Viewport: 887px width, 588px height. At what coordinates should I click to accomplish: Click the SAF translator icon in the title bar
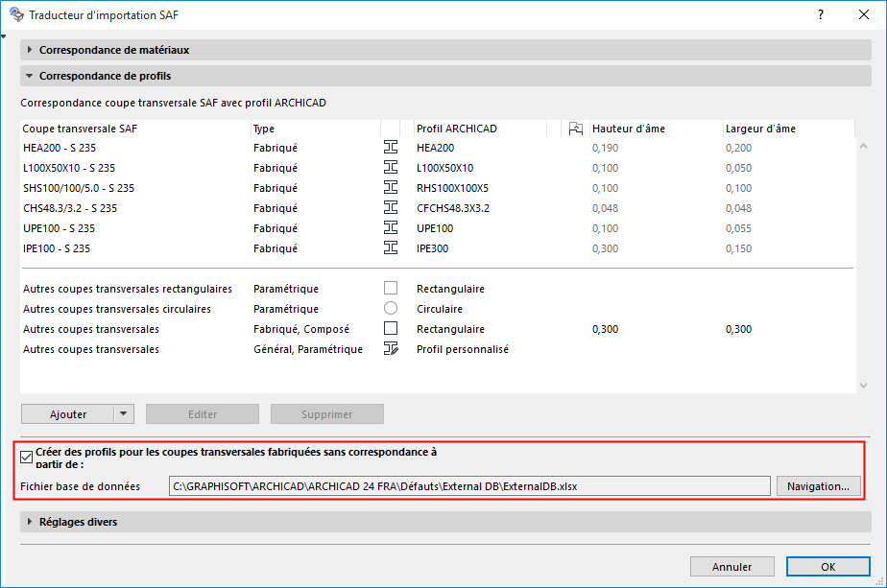pyautogui.click(x=16, y=14)
